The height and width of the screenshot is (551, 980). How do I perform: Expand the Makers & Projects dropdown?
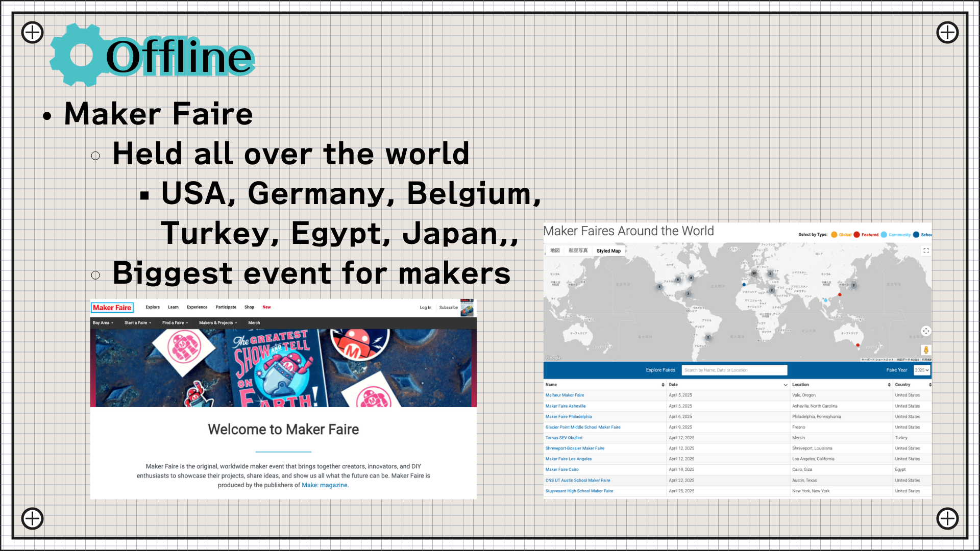(218, 323)
